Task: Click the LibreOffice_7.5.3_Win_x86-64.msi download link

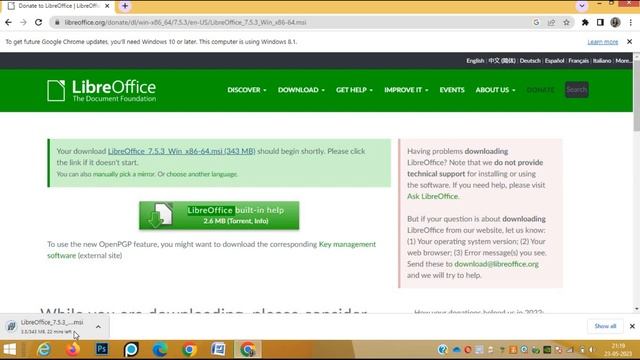Action: 182,151
